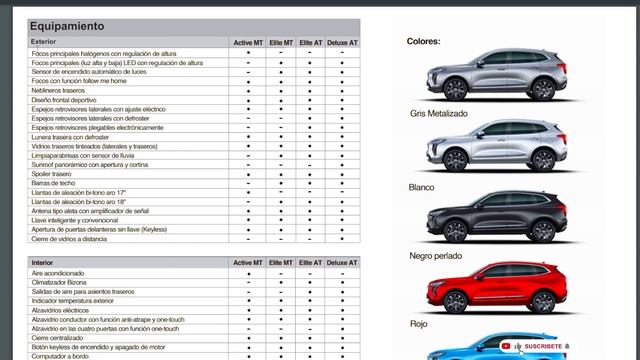Viewport: 640px width, 360px height.
Task: Click 'Sensor de encendido automático de luces'
Action: (x=89, y=72)
